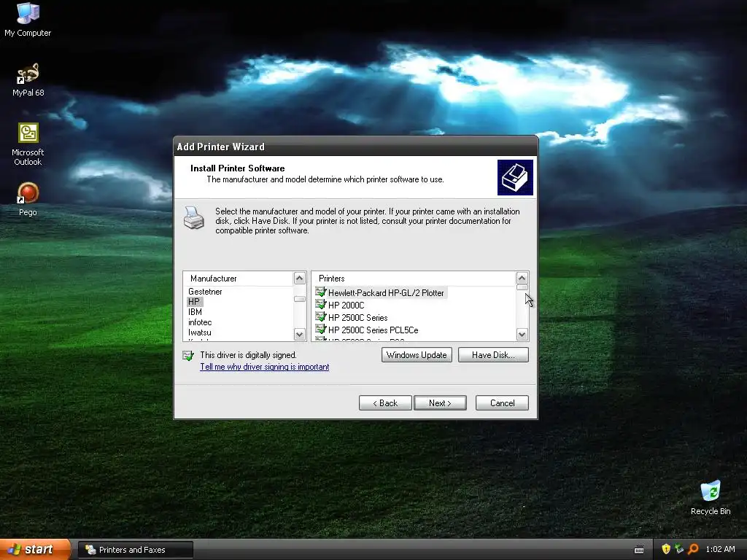Go Back in the printer wizard
Screen dimensions: 747x560
pyautogui.click(x=385, y=402)
